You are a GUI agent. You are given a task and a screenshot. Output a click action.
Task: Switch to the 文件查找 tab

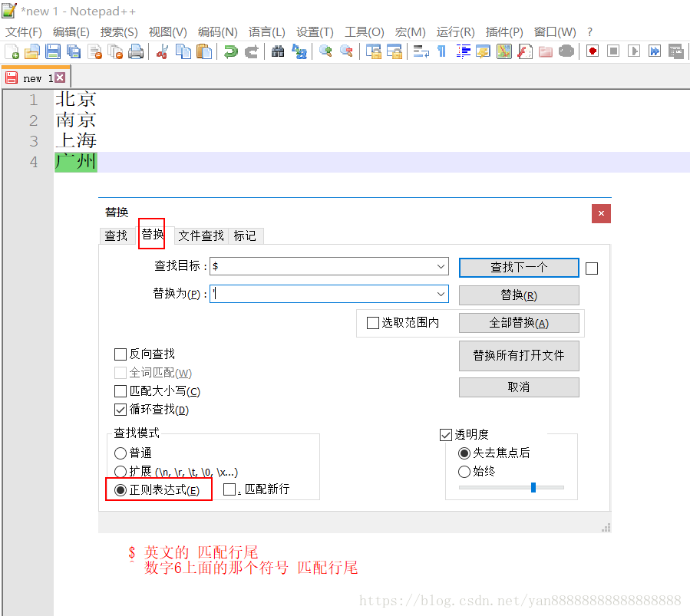(x=201, y=236)
